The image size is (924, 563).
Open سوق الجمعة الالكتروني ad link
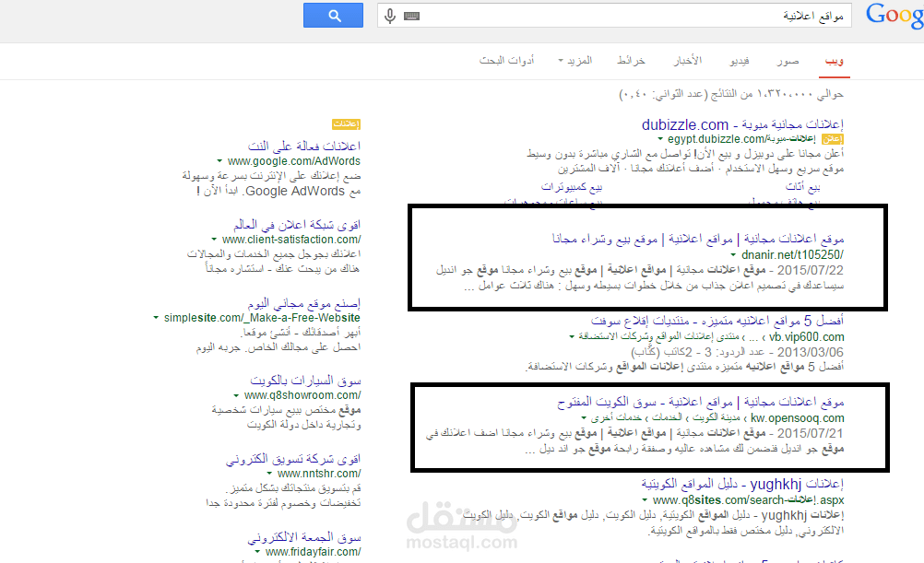tap(304, 537)
